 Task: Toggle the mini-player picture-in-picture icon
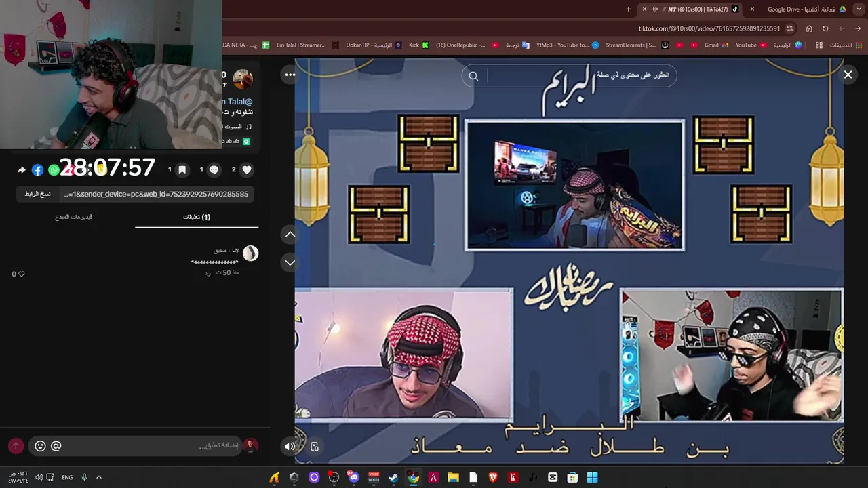[x=315, y=446]
